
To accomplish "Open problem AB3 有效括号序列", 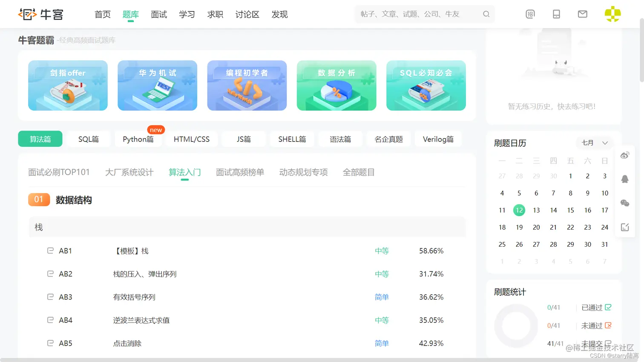I will (x=134, y=297).
